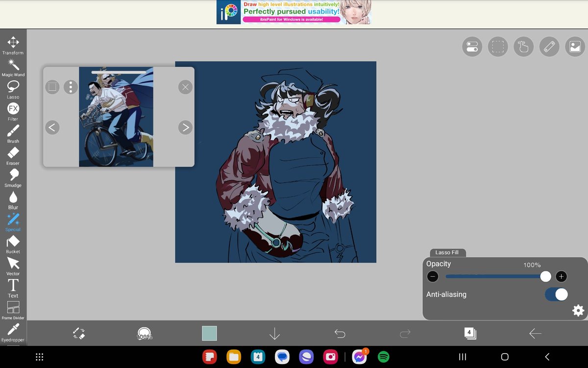This screenshot has height=368, width=588.
Task: Open the files app in taskbar
Action: tap(234, 357)
